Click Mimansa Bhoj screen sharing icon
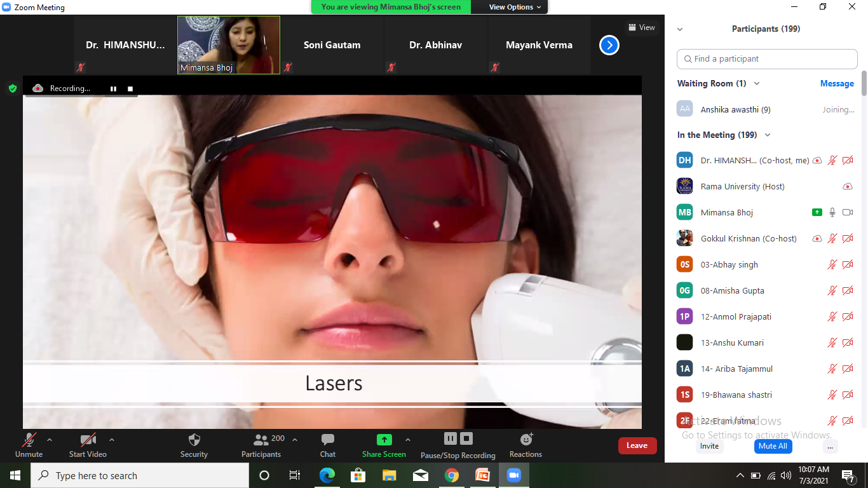The image size is (868, 488). (817, 212)
